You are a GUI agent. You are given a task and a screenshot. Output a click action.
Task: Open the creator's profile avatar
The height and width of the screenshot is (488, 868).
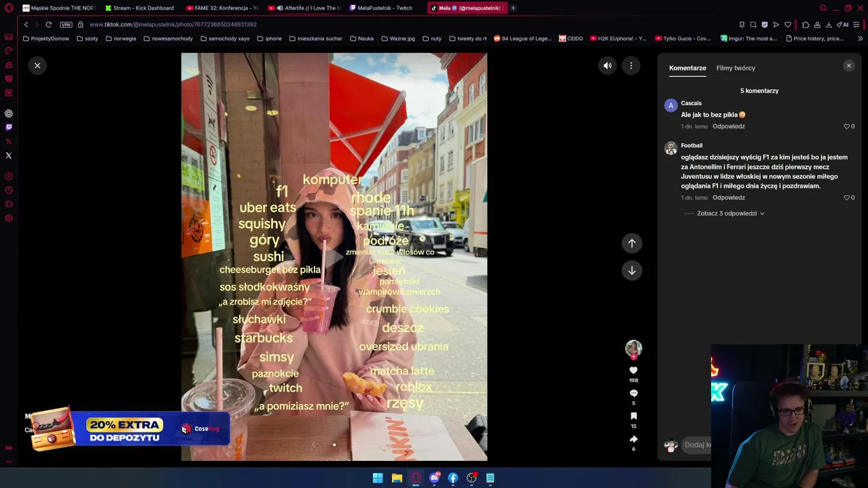tap(633, 348)
